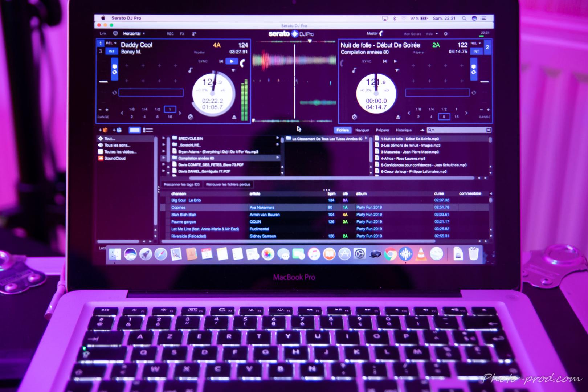Toggle INT mode on deck 2
588x392 pixels.
(x=476, y=52)
